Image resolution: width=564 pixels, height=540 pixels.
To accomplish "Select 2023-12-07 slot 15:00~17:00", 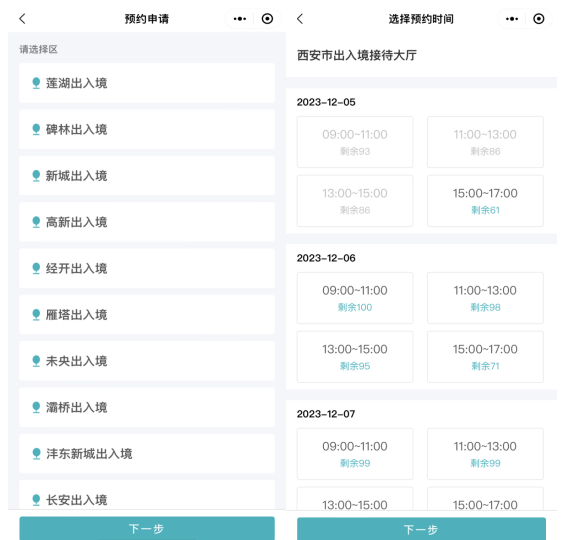I will (485, 499).
